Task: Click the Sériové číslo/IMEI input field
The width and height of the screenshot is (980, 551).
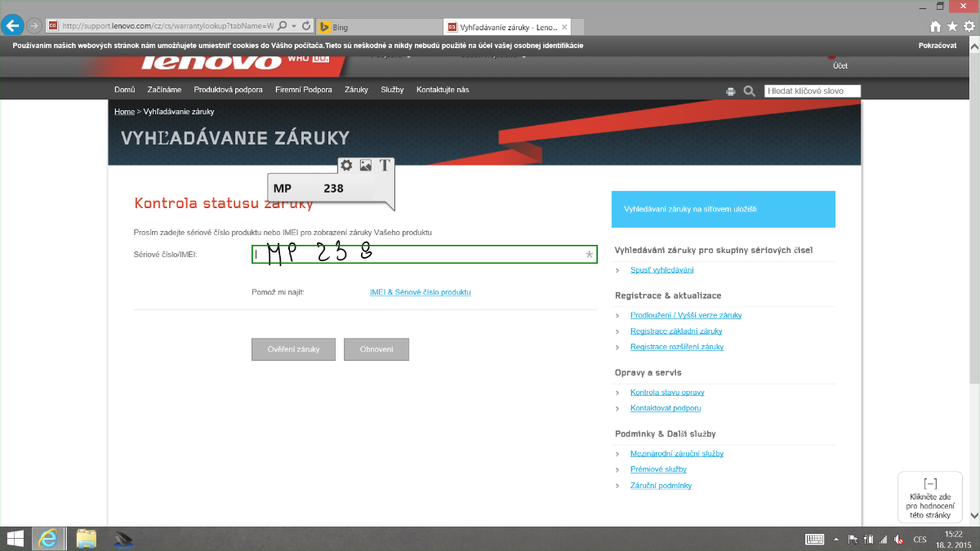Action: (x=424, y=255)
